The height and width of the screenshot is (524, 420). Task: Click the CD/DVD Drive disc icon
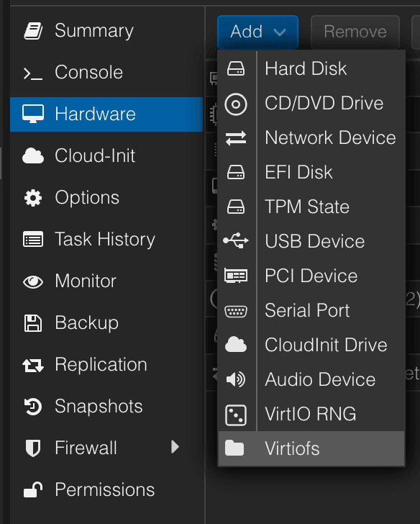tap(236, 104)
